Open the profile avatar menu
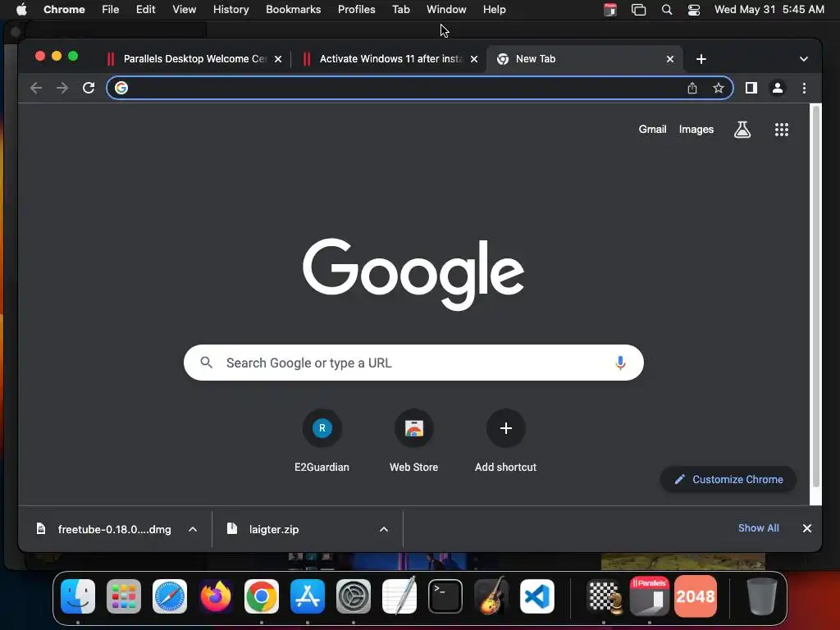This screenshot has width=840, height=630. point(778,88)
